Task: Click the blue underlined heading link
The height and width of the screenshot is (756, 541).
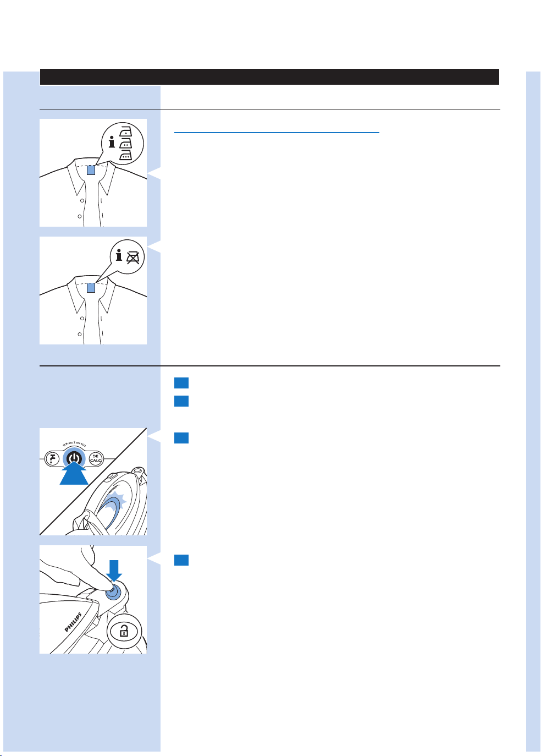Action: 277,133
